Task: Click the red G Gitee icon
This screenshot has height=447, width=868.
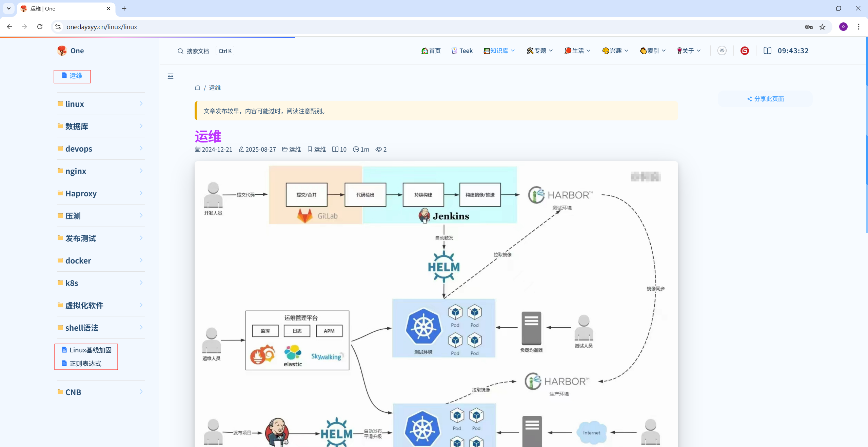Action: (745, 51)
